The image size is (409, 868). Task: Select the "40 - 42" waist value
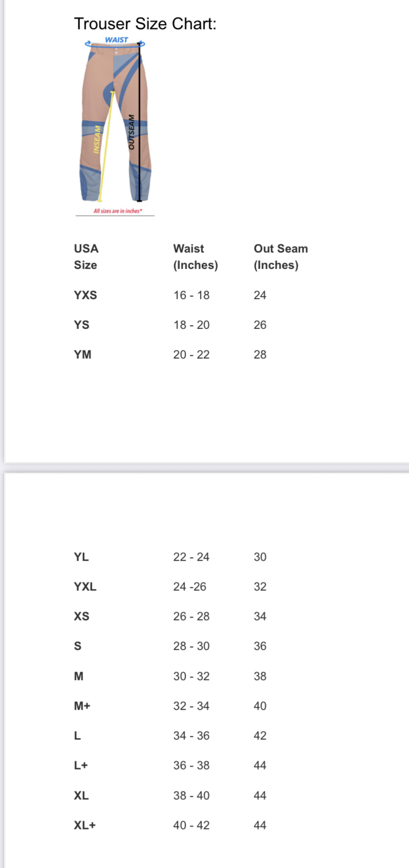pos(191,825)
